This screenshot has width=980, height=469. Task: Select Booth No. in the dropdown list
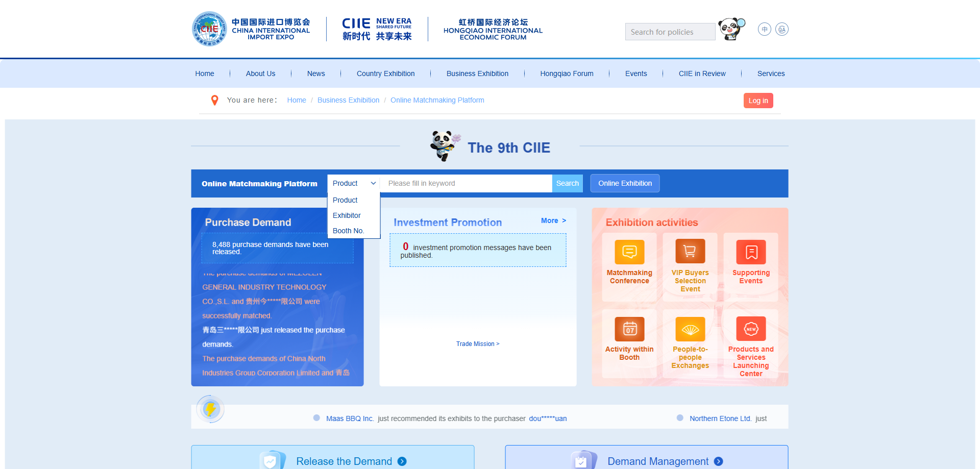(349, 231)
